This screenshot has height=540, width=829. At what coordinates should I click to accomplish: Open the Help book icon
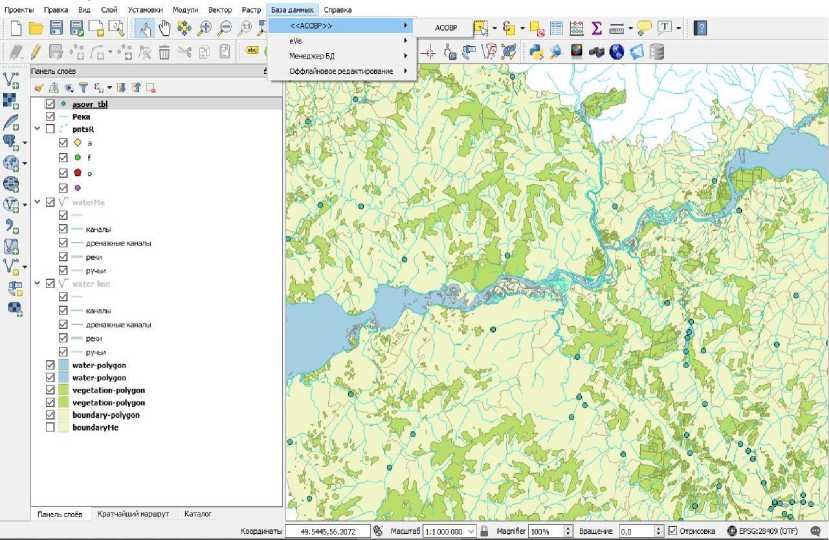pos(700,28)
